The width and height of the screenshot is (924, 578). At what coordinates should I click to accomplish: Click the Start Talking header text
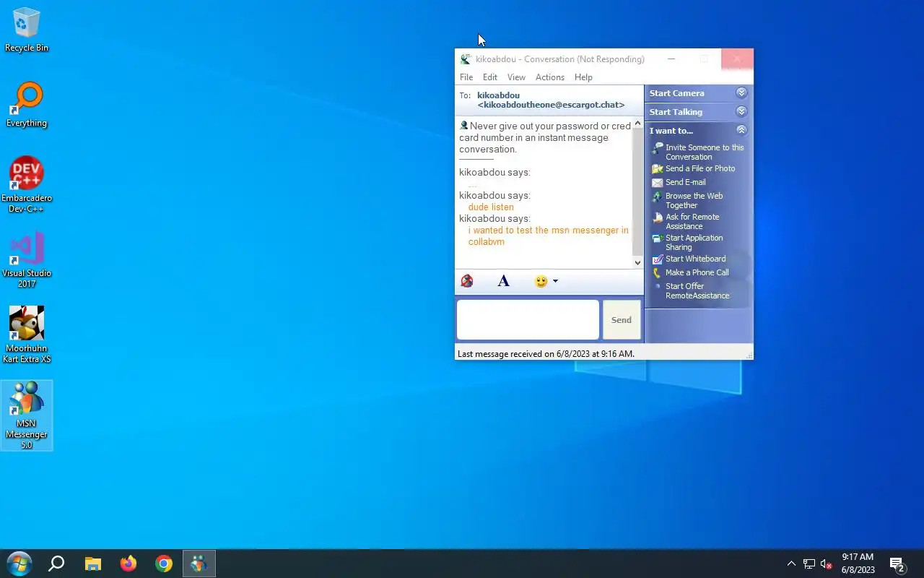point(676,112)
